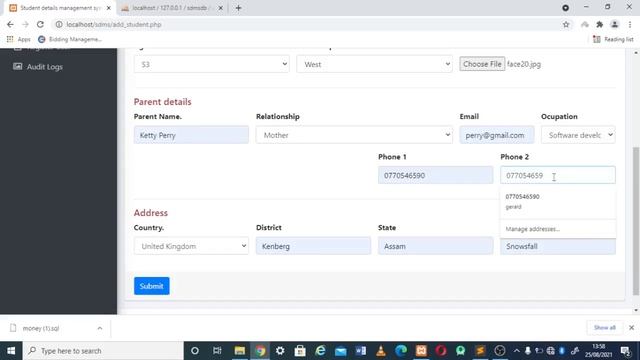Reload the add_student page

(40, 24)
